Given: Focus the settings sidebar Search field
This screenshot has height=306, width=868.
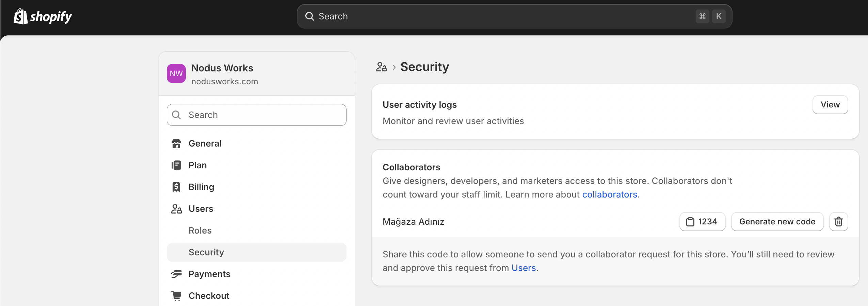Looking at the screenshot, I should tap(257, 115).
